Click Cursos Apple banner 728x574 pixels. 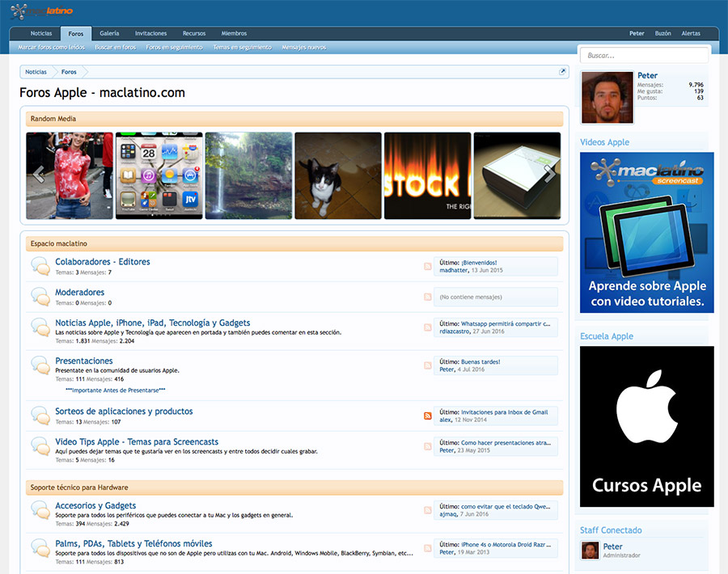pos(647,426)
